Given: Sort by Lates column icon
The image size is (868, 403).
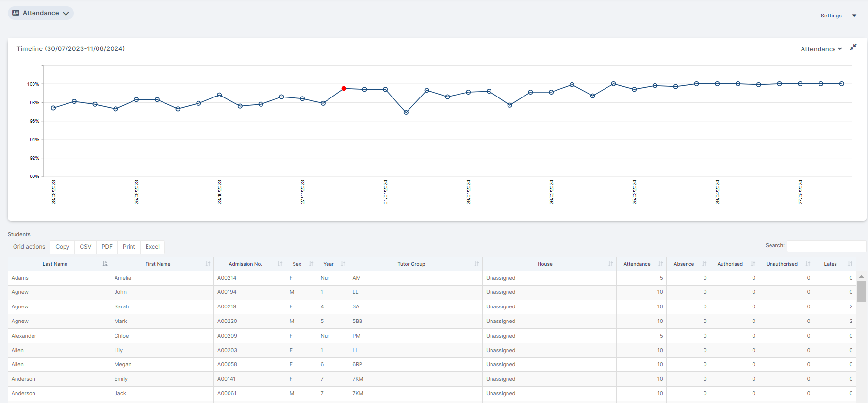Looking at the screenshot, I should point(850,264).
